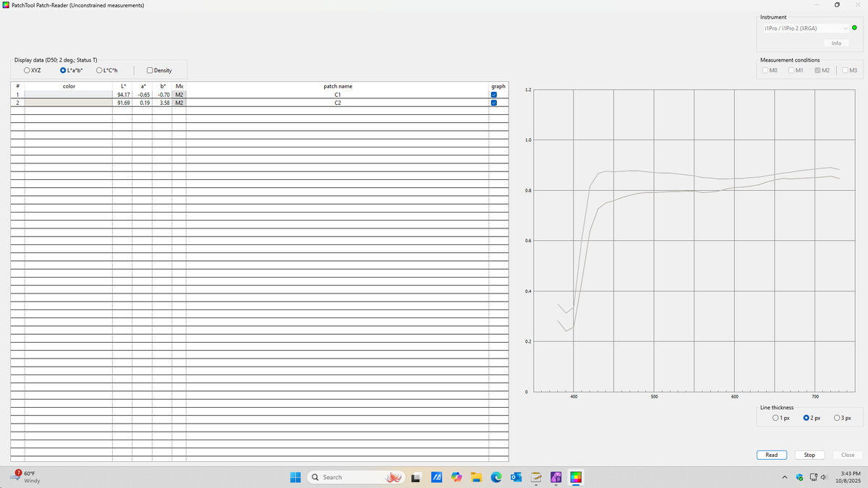Viewport: 868px width, 488px height.
Task: Open Microsoft Edge from the taskbar
Action: [x=496, y=477]
